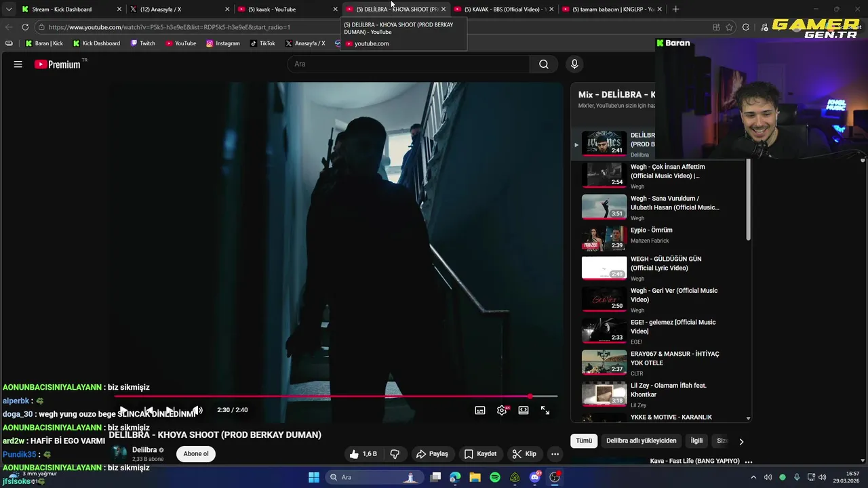Click the YouTube search magnifier button

544,64
